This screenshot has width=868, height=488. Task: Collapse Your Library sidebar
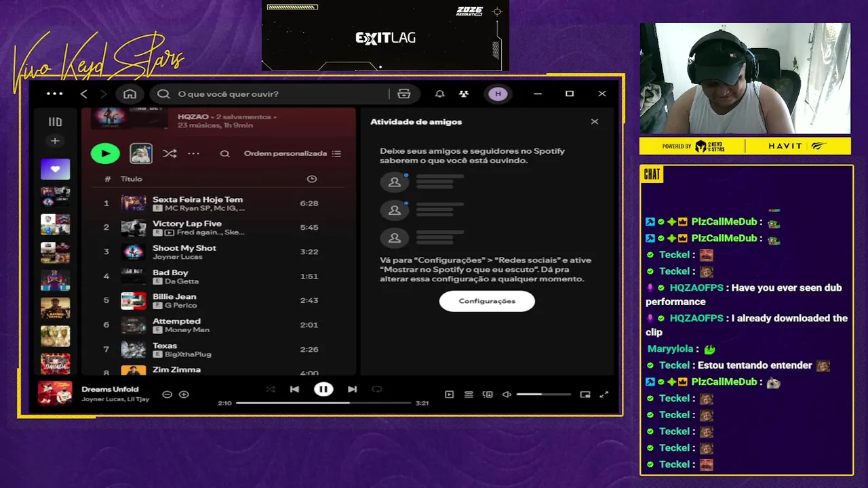tap(55, 122)
